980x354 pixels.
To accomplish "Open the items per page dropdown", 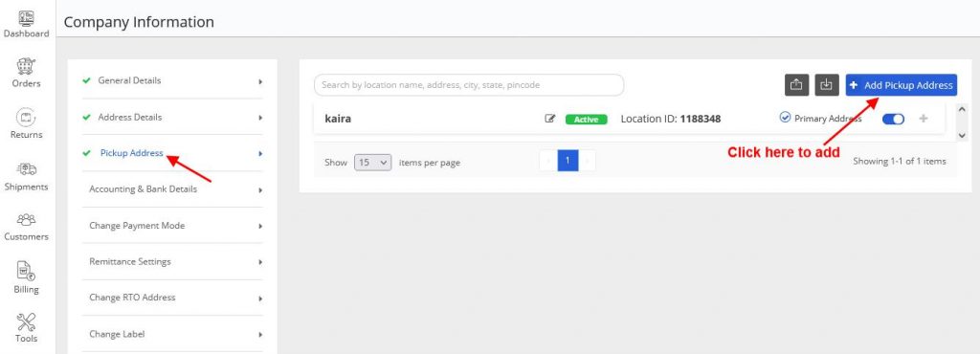I will [373, 163].
